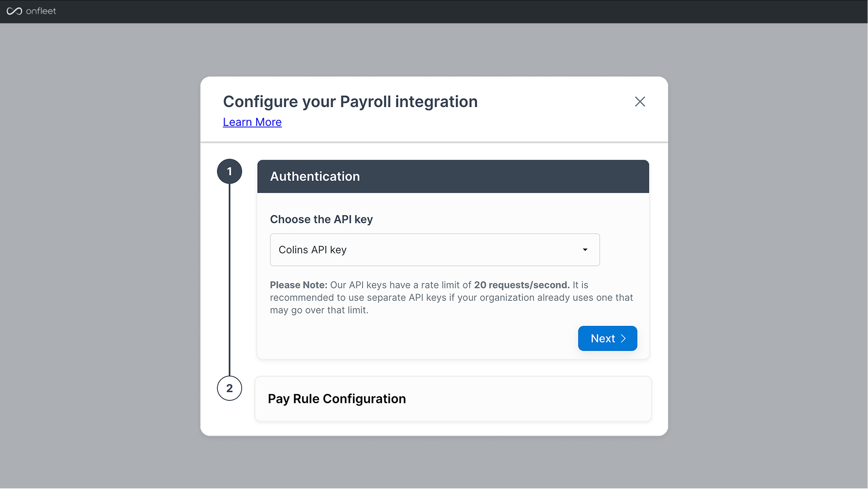Click the dark Onfleet navigation bar
Screen dimensions: 868x489
pyautogui.click(x=436, y=11)
